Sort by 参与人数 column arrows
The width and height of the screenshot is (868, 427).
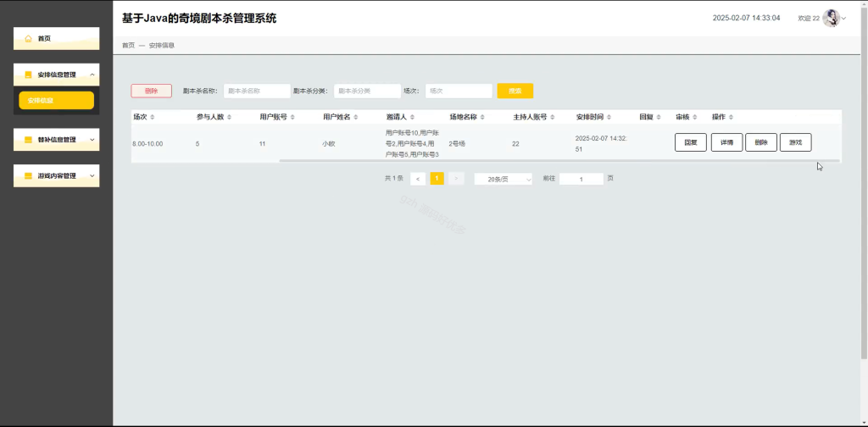(x=229, y=117)
